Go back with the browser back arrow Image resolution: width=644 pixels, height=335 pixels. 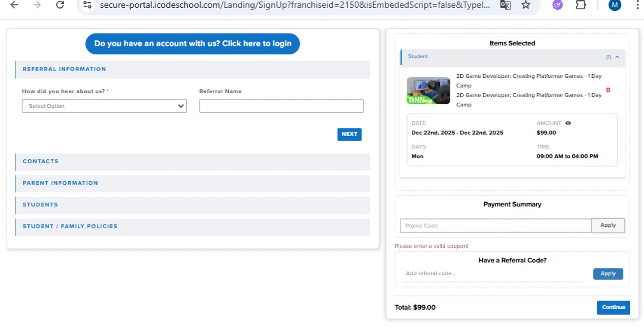click(x=14, y=5)
